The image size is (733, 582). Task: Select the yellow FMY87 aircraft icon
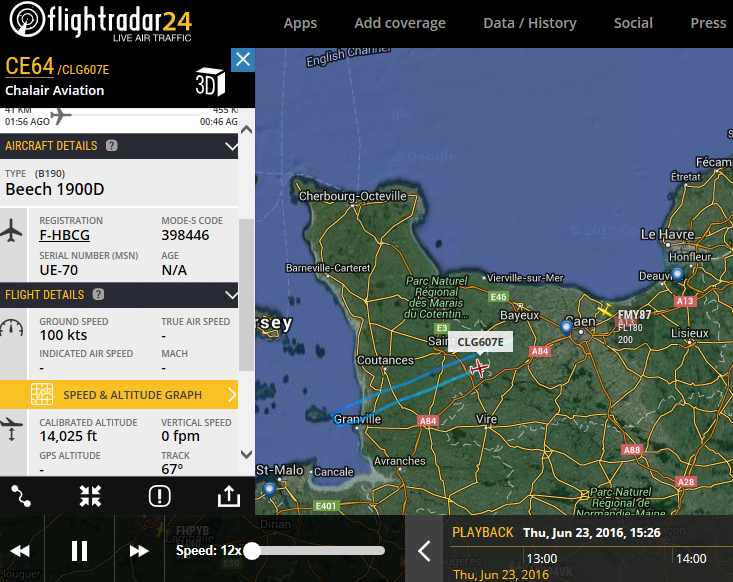pos(604,310)
